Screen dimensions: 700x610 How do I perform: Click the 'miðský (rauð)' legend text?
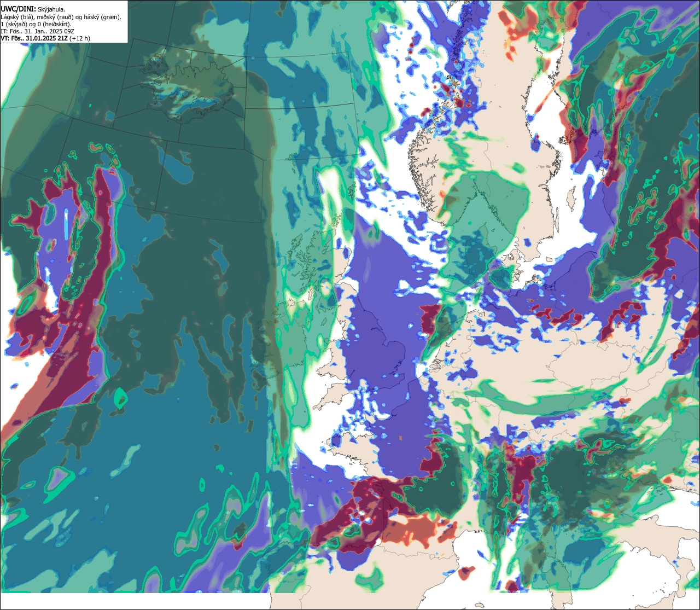[55, 17]
